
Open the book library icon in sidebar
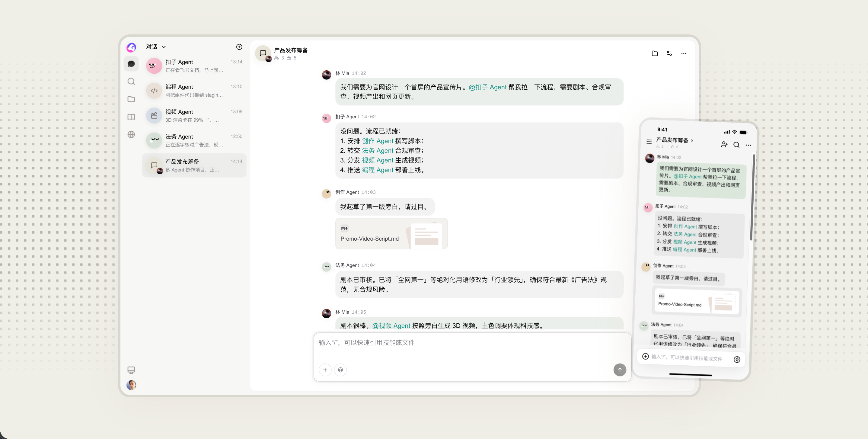point(131,117)
